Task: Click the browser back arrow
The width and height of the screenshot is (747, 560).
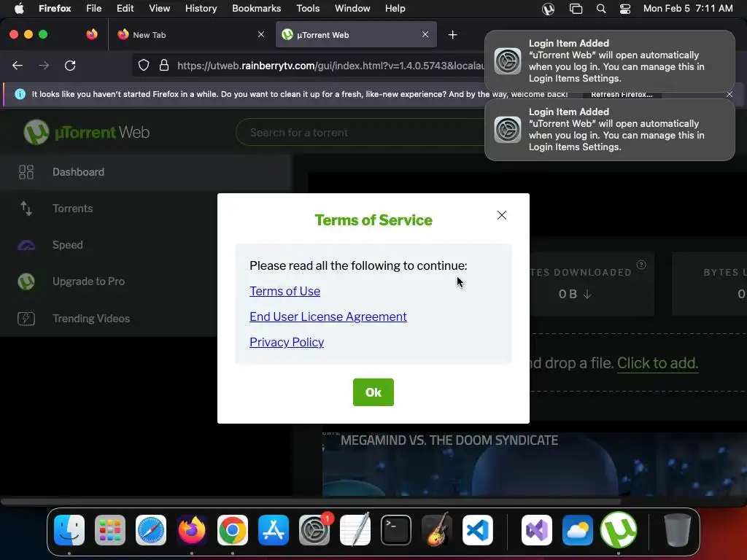Action: click(18, 65)
